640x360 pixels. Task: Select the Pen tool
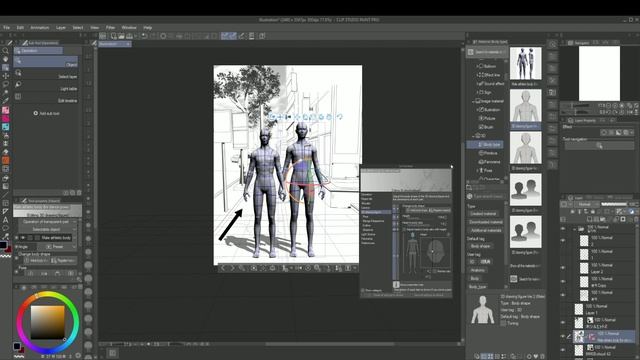[x=5, y=101]
